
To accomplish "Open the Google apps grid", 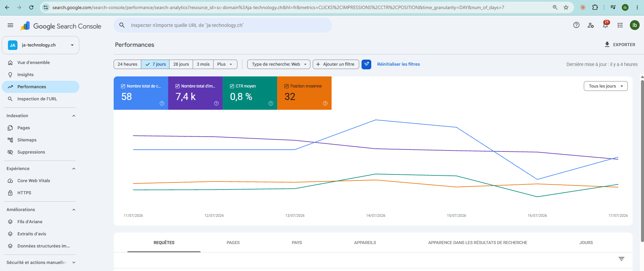I will coord(620,25).
